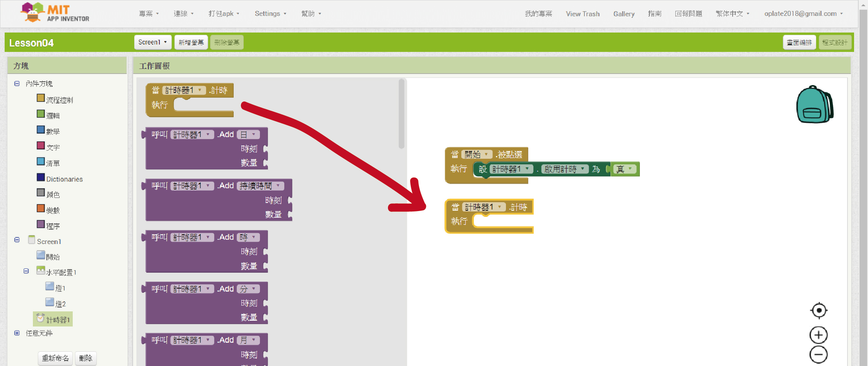Open the 顏色 blocks category
The image size is (868, 366).
coord(53,194)
